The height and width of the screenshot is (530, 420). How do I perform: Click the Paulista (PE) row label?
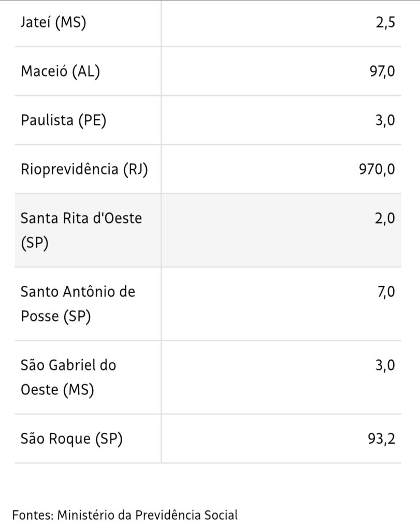pos(64,120)
